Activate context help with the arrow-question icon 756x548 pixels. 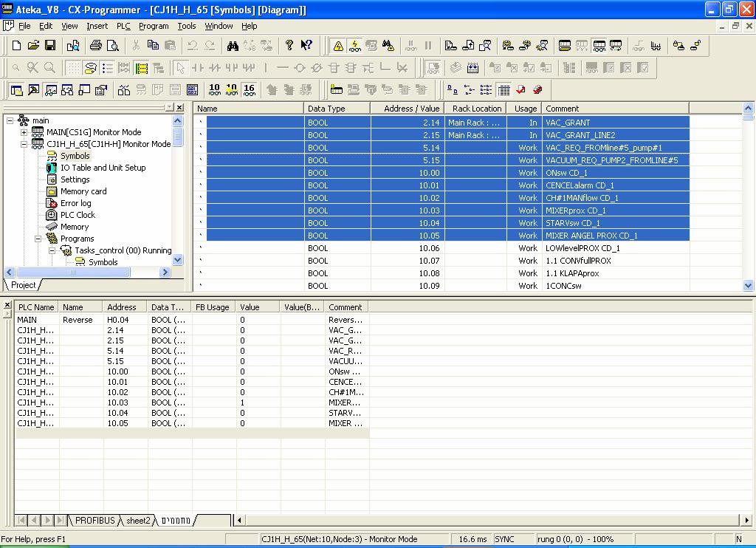click(306, 45)
